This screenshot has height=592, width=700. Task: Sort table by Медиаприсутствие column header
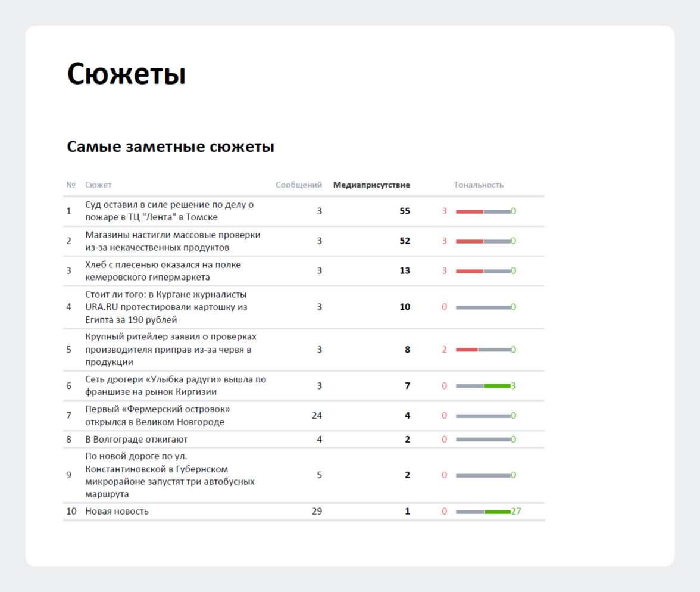(x=371, y=185)
